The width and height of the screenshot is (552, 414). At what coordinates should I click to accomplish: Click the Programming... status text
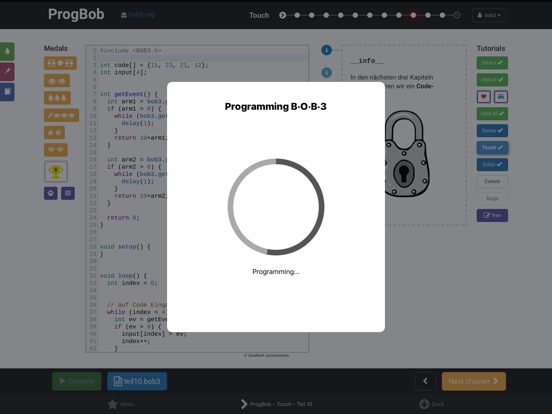[x=276, y=272]
